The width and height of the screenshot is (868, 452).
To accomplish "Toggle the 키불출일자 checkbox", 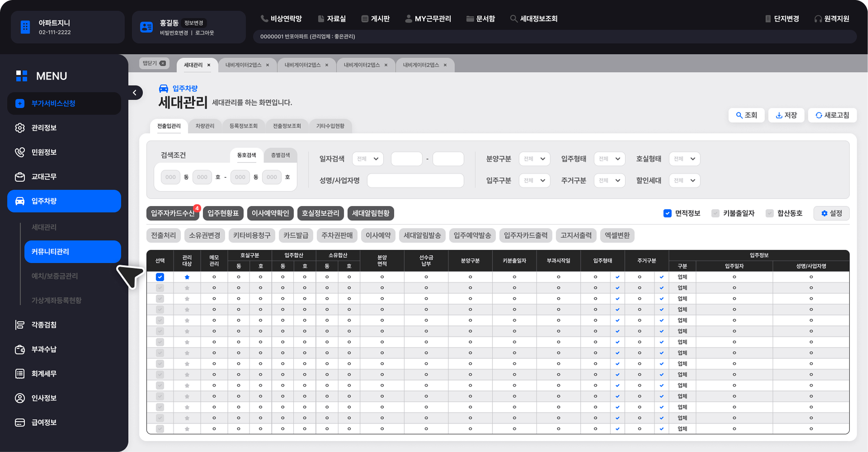I will point(715,213).
